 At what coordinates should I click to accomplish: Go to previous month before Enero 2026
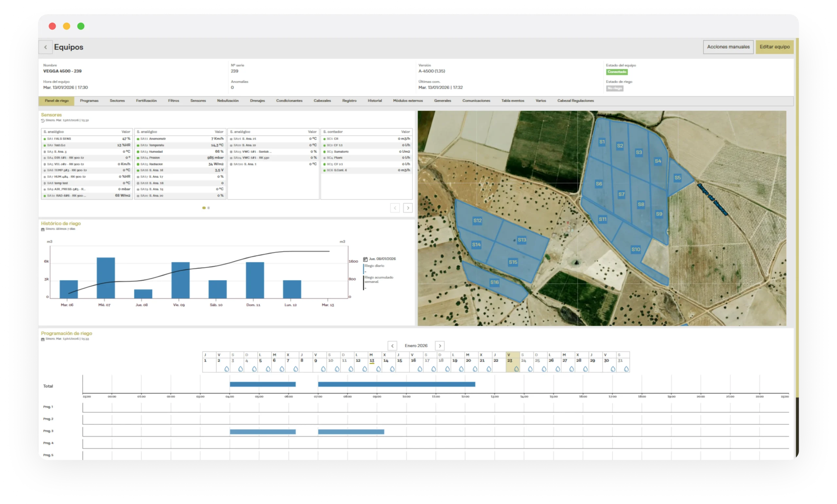coord(392,346)
